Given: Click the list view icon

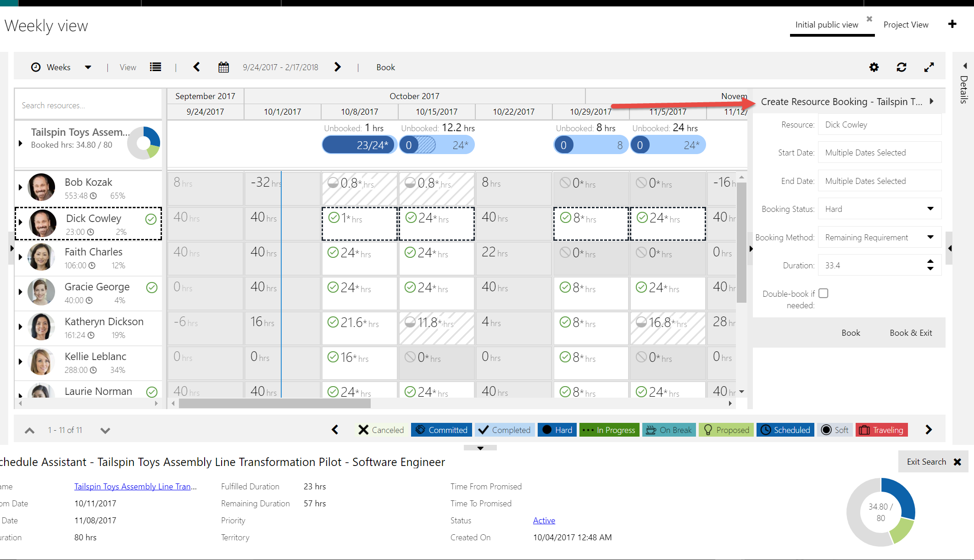Looking at the screenshot, I should 156,67.
